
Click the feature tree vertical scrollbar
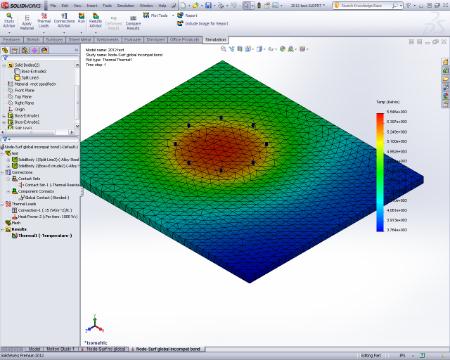pos(78,96)
